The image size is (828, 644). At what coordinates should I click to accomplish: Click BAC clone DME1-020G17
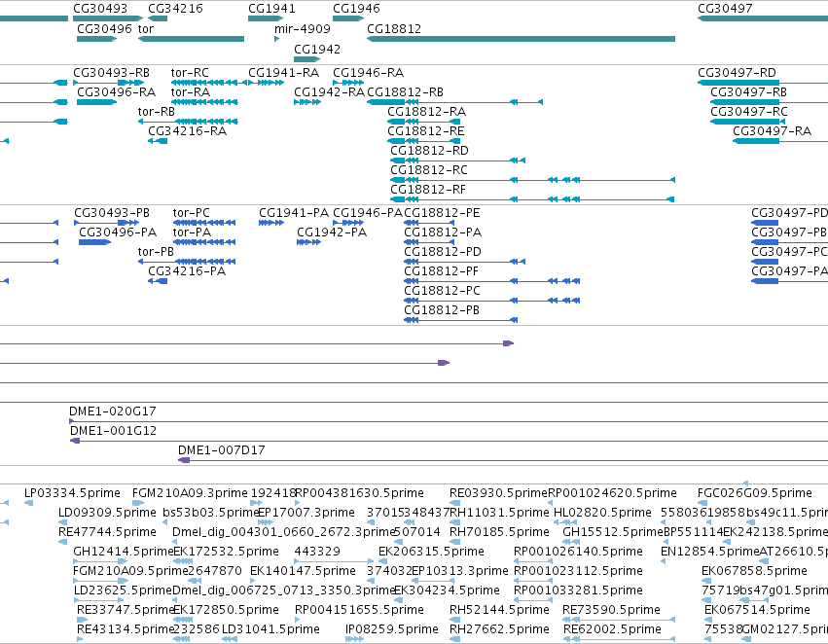113,411
